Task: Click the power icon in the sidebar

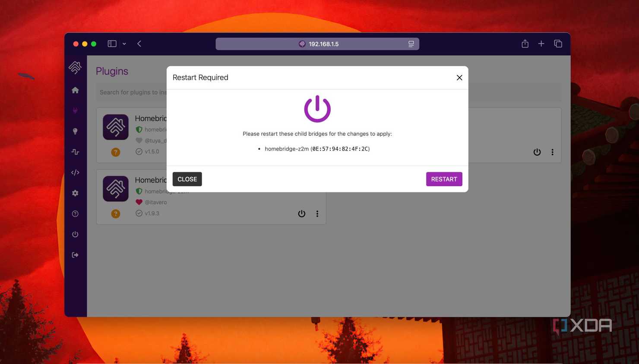Action: point(75,234)
